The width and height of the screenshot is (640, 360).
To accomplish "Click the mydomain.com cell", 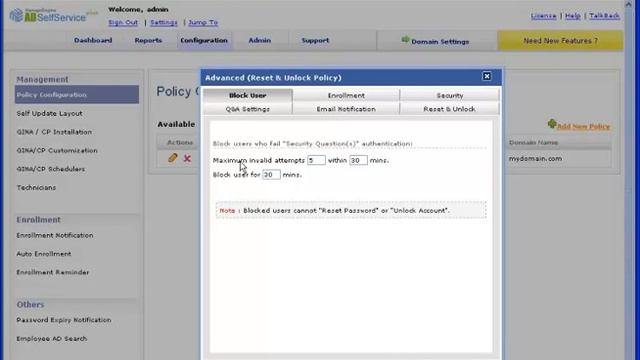I will pyautogui.click(x=535, y=159).
